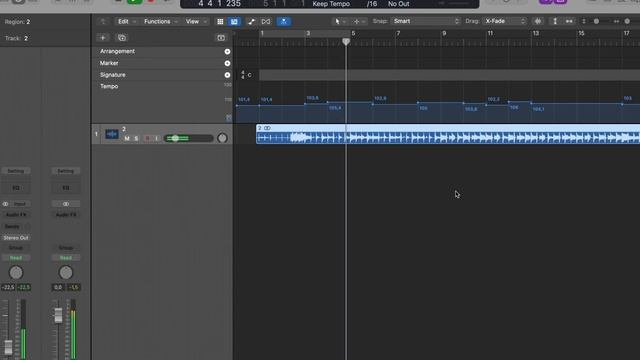The image size is (640, 360).
Task: Click the bow-tie catch playhead icon
Action: (266, 22)
